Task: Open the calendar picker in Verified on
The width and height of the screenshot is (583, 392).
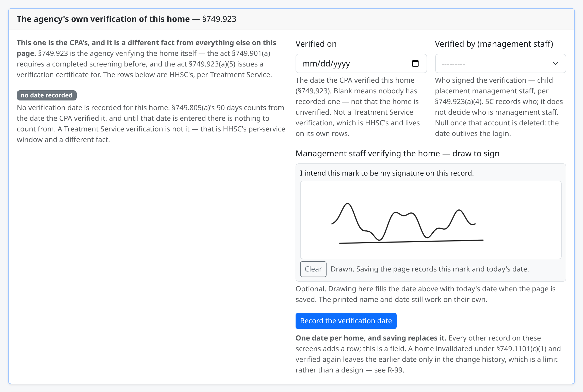Action: (x=415, y=63)
